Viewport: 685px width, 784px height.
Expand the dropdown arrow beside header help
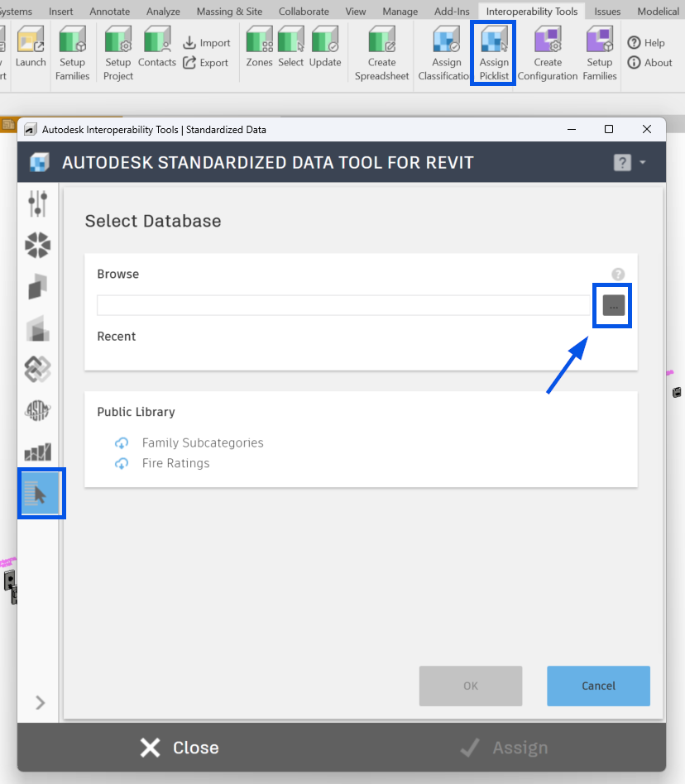[x=643, y=162]
